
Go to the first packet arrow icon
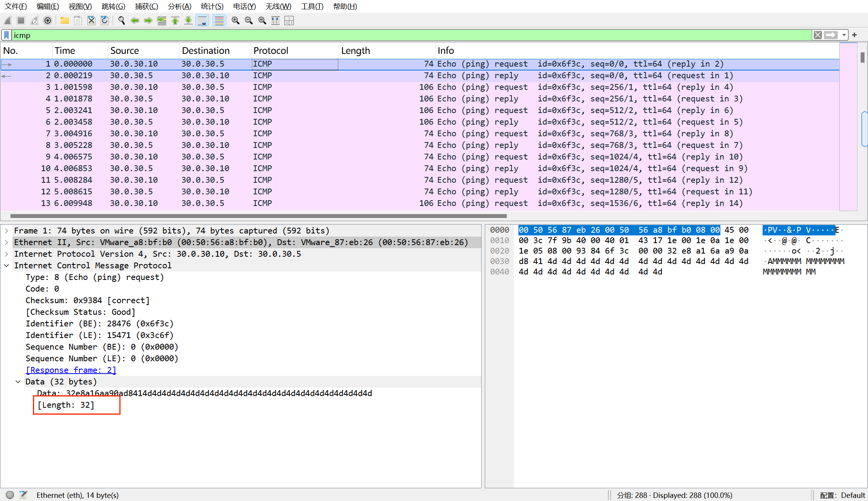[x=175, y=21]
